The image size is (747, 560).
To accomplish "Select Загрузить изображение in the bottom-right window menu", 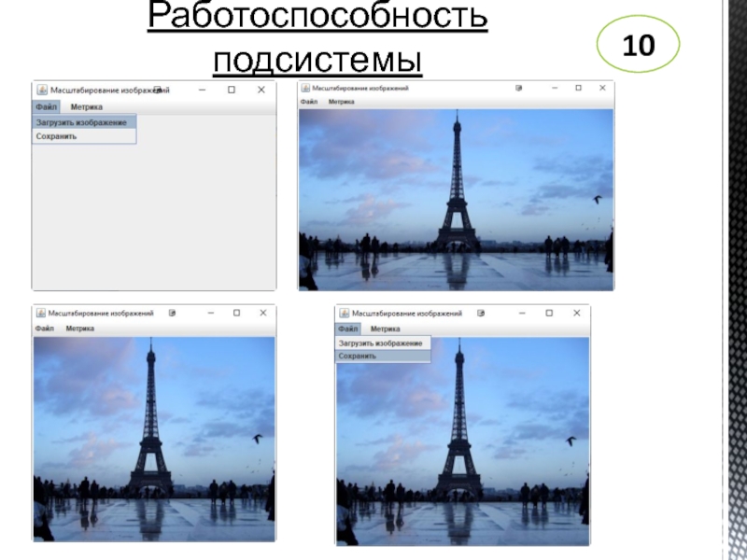I will click(x=380, y=343).
